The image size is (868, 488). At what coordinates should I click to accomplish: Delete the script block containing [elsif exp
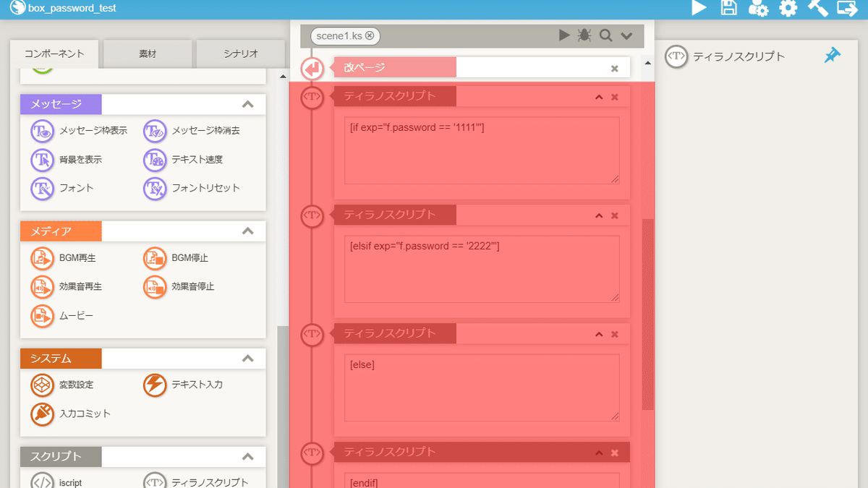[x=615, y=215]
